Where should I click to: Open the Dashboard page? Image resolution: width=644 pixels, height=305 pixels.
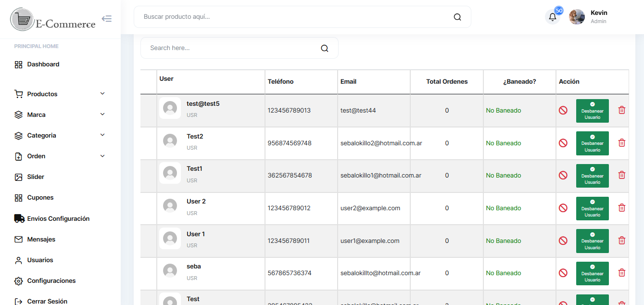click(x=43, y=64)
